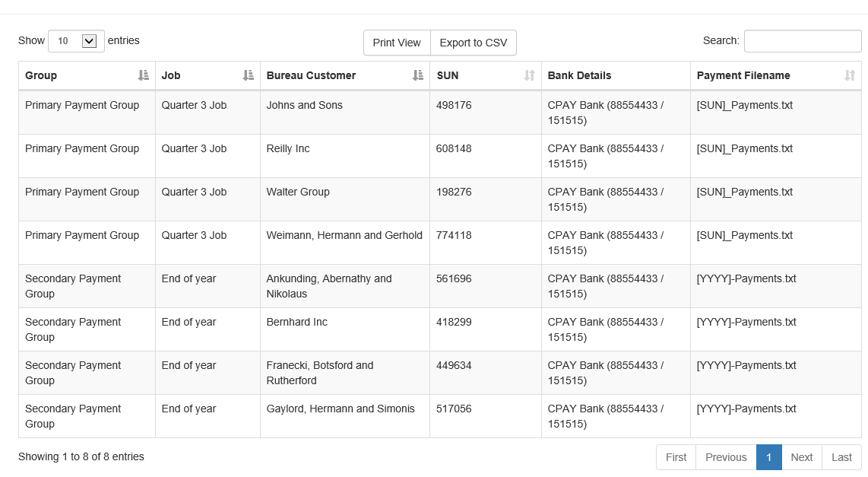Jump to the Last page
Image resolution: width=868 pixels, height=477 pixels.
(841, 457)
